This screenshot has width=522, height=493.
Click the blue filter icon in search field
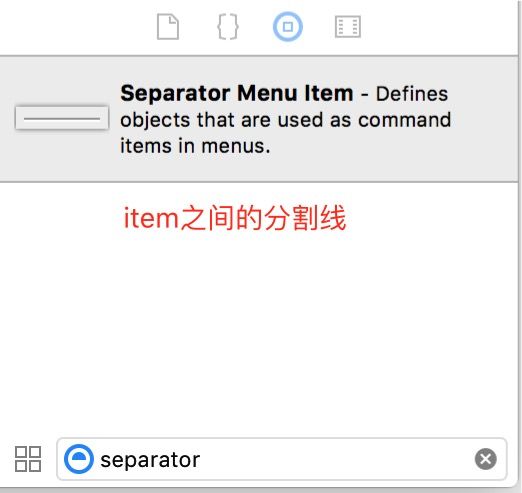coord(79,459)
